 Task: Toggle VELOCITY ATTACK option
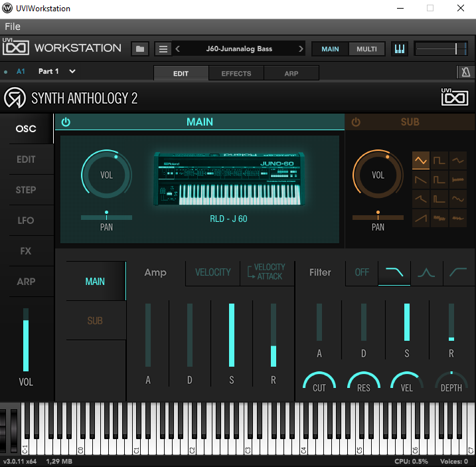pyautogui.click(x=266, y=272)
